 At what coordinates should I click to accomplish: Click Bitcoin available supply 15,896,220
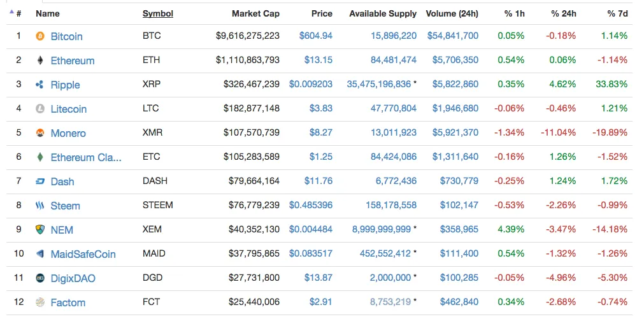click(394, 36)
